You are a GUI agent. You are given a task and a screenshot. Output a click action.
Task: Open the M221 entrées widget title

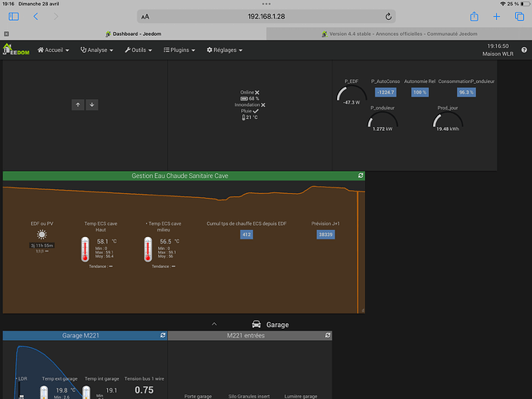click(x=246, y=336)
